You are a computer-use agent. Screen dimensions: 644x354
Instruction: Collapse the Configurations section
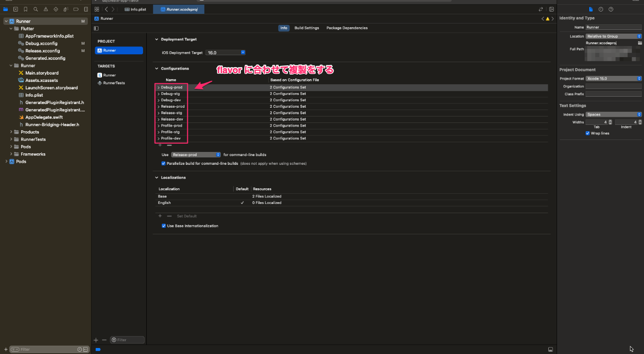point(156,69)
